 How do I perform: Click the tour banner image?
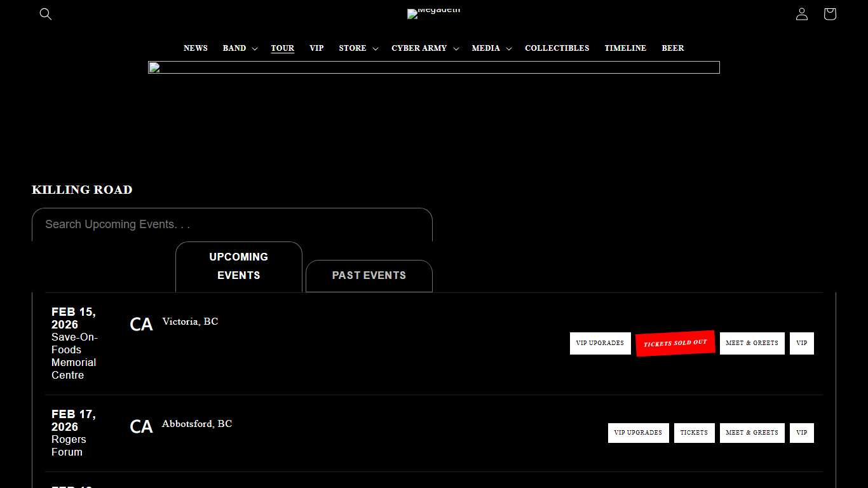(x=434, y=67)
